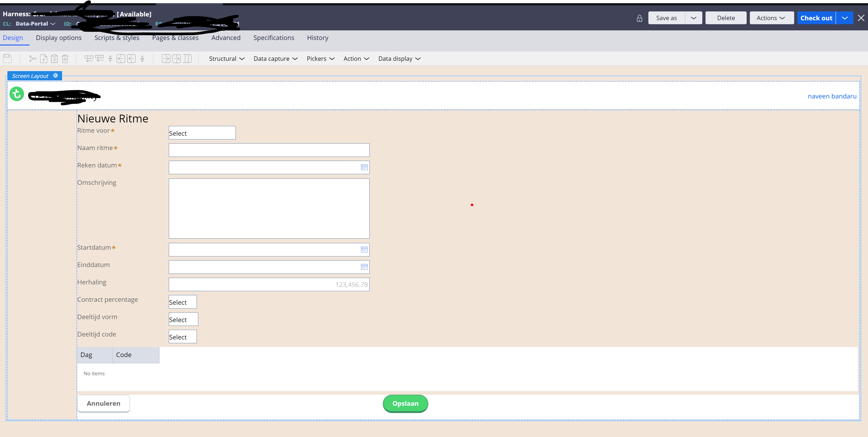Viewport: 868px width, 437px height.
Task: Click the split columns icon in toolbar
Action: click(x=187, y=59)
